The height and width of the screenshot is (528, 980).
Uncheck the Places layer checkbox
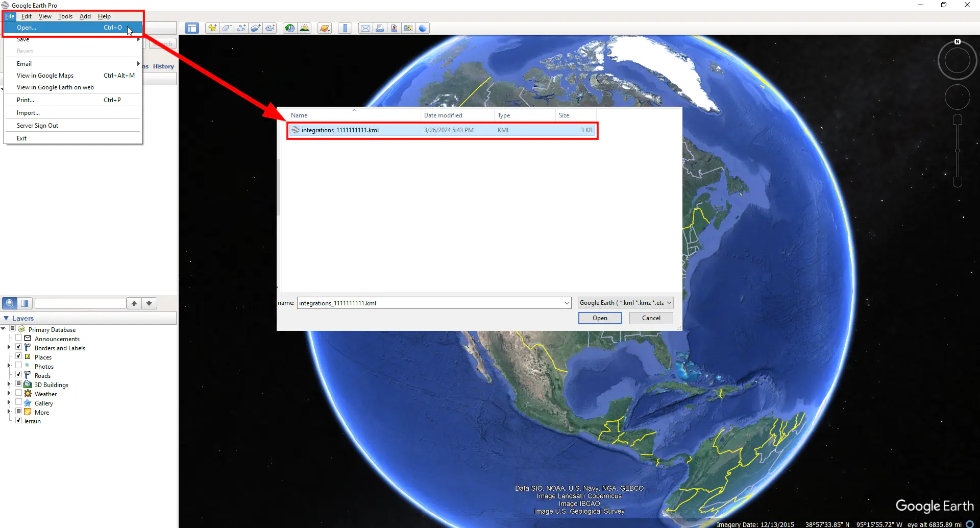tap(19, 356)
